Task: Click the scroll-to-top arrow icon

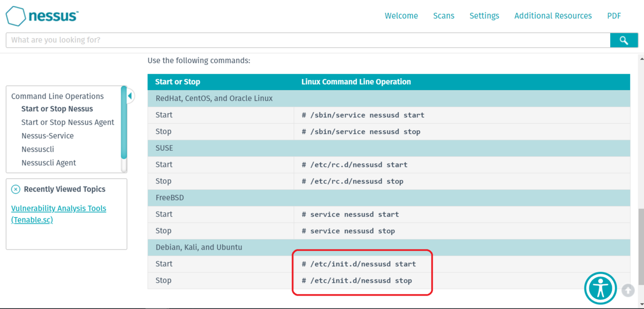Action: coord(628,290)
